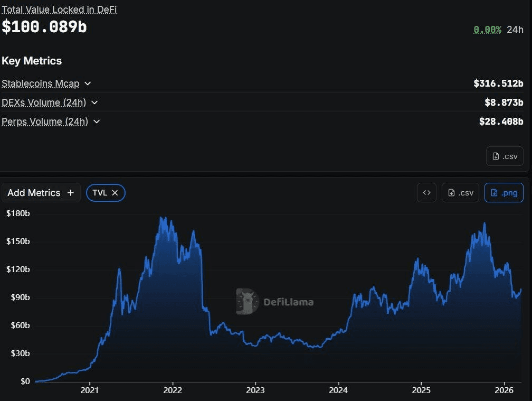This screenshot has height=401, width=532.
Task: Click the 2024 x-axis label
Action: (x=338, y=391)
